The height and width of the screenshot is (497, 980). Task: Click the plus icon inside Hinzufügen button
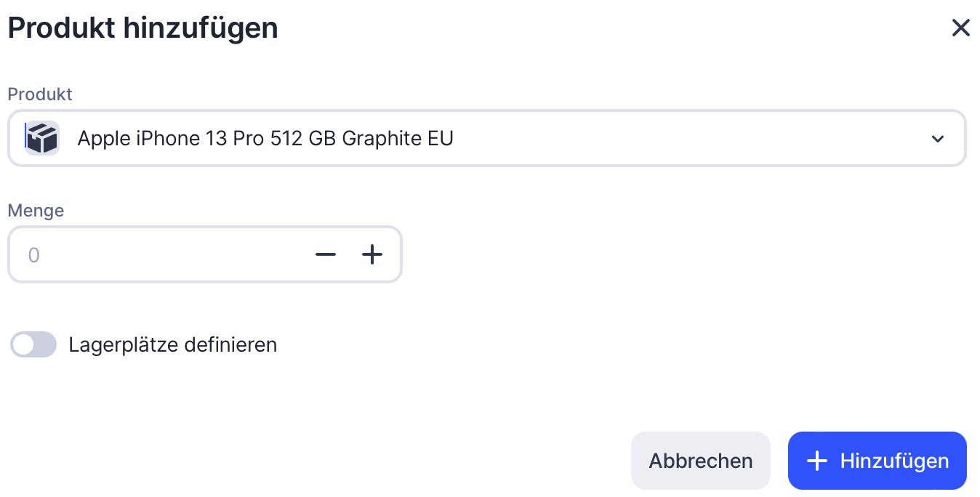coord(817,461)
